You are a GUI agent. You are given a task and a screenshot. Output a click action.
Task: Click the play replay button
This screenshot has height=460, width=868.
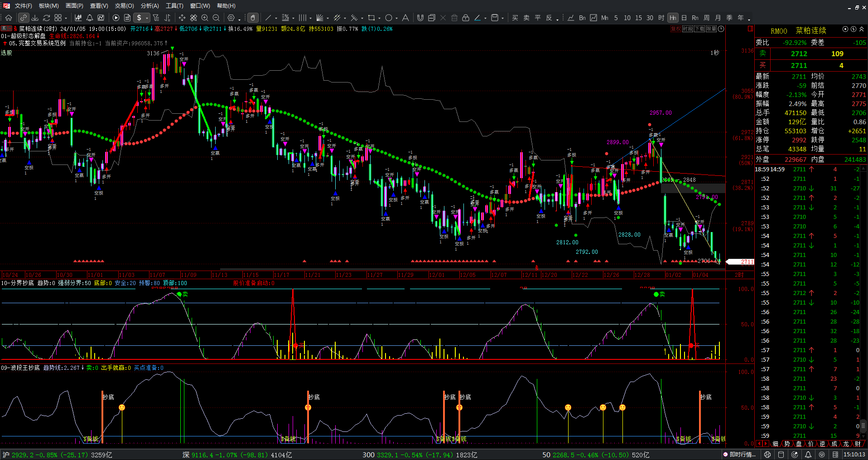click(x=116, y=18)
